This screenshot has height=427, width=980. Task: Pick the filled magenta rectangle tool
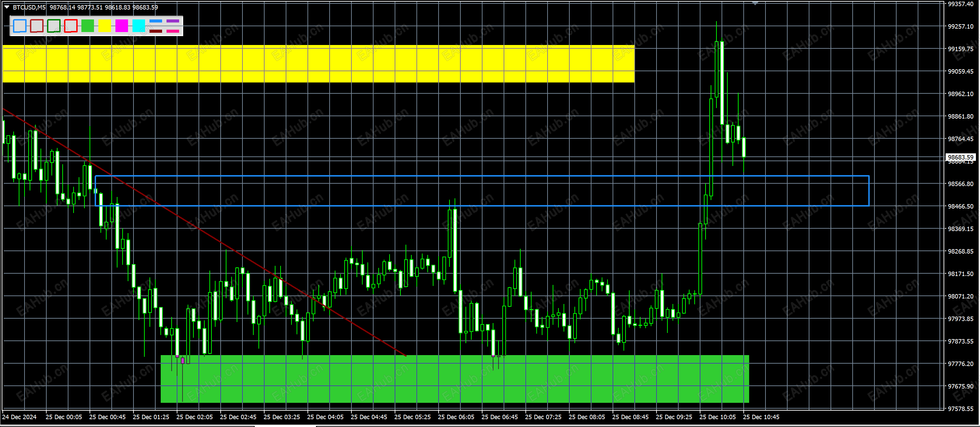coord(122,26)
